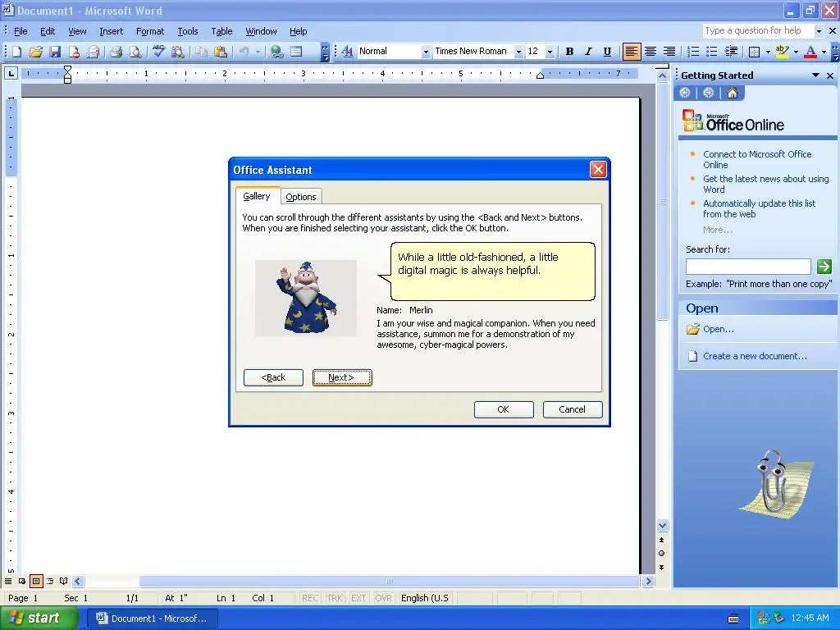Screen dimensions: 840x630
Task: Apply Bullets list formatting
Action: [711, 52]
